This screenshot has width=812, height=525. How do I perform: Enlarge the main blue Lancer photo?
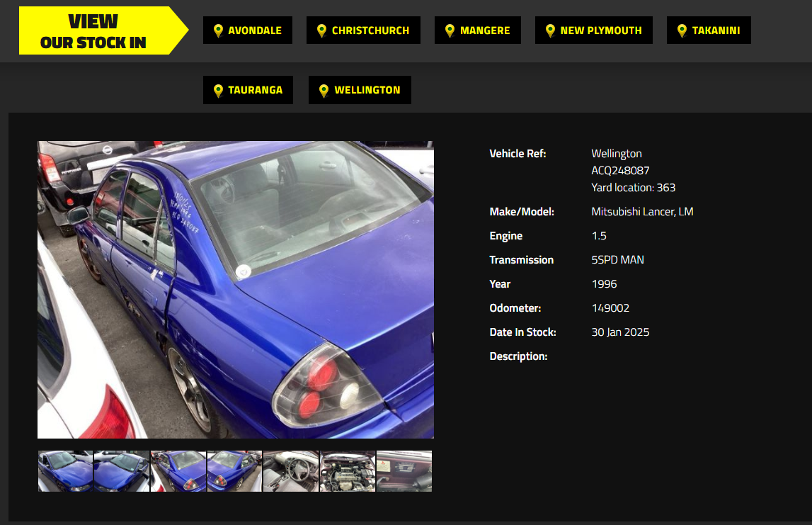[x=236, y=289]
